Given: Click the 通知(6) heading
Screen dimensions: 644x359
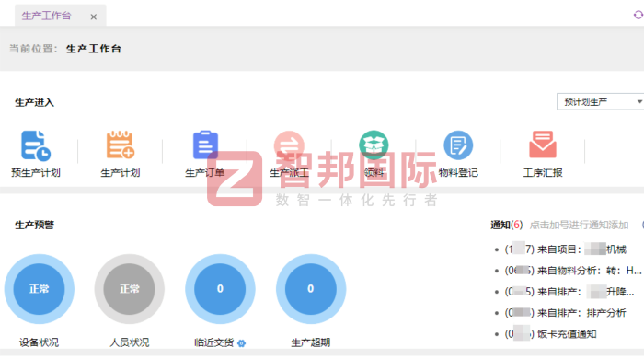Looking at the screenshot, I should (x=506, y=226).
